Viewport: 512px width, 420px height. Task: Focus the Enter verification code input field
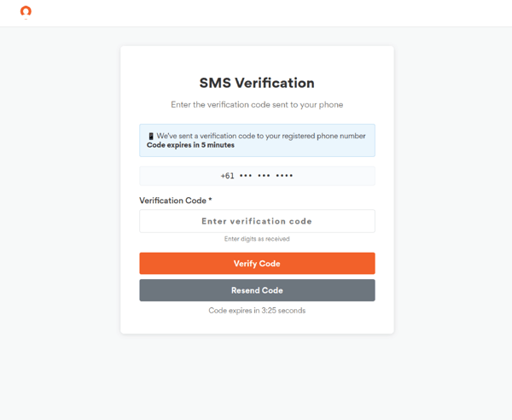pyautogui.click(x=257, y=221)
